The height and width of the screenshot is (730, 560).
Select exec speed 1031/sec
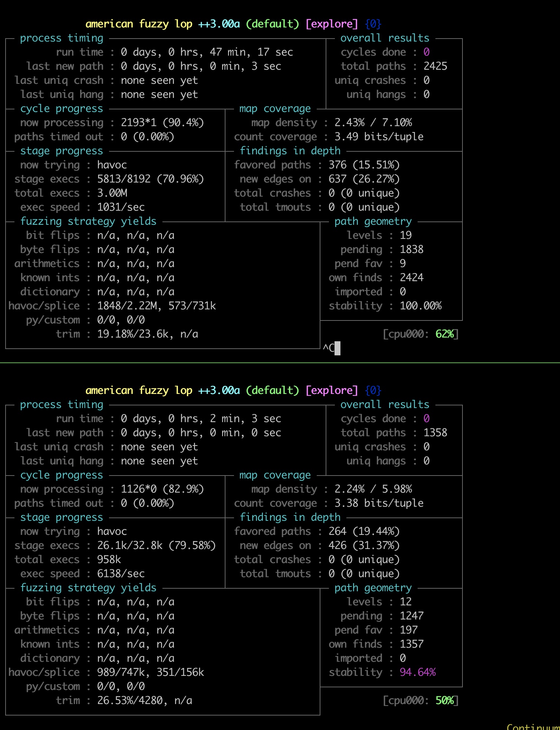(121, 207)
